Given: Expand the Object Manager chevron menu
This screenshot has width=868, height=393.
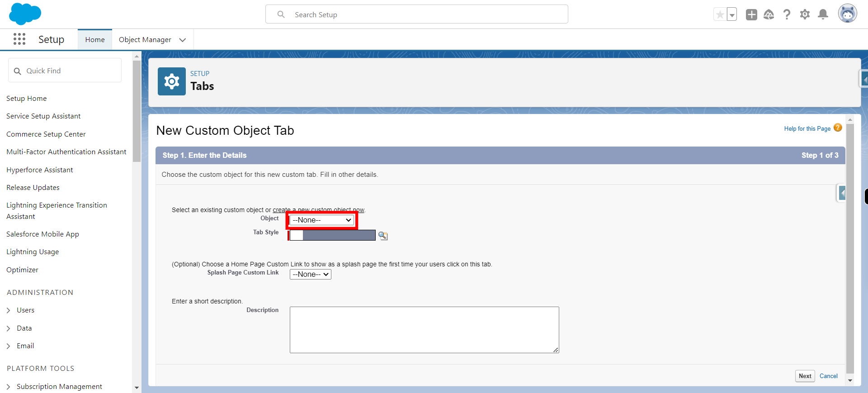Looking at the screenshot, I should [x=183, y=40].
